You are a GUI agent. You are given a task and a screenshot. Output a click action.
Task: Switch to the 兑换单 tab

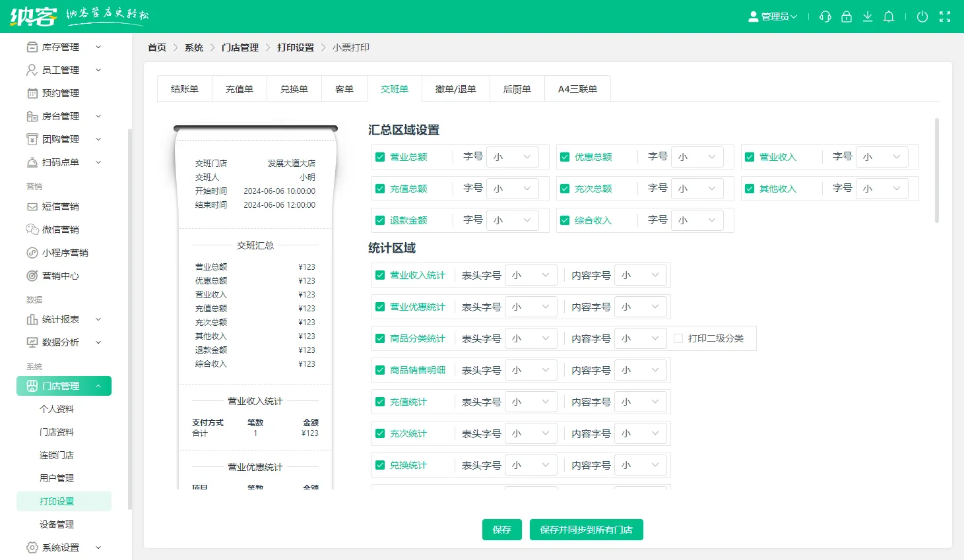pos(294,89)
